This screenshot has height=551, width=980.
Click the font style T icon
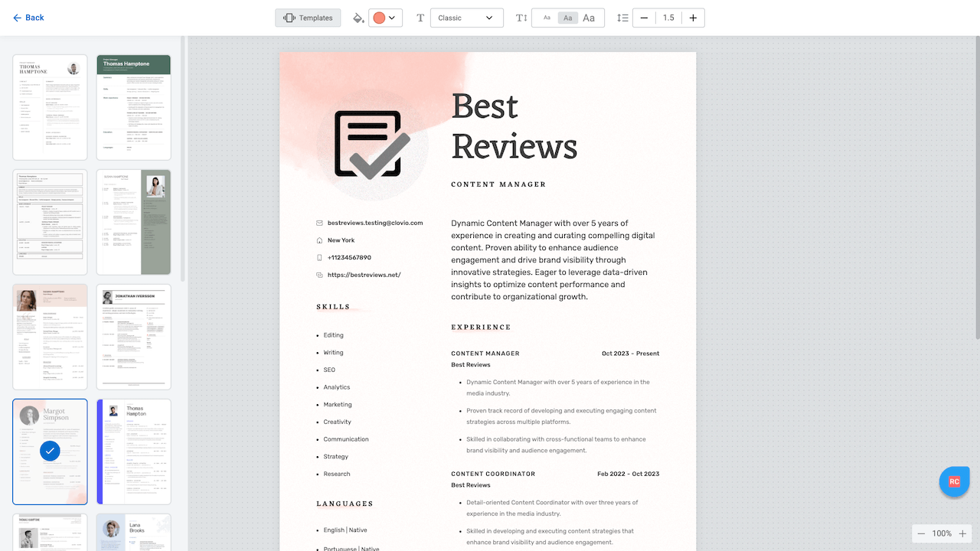(420, 17)
